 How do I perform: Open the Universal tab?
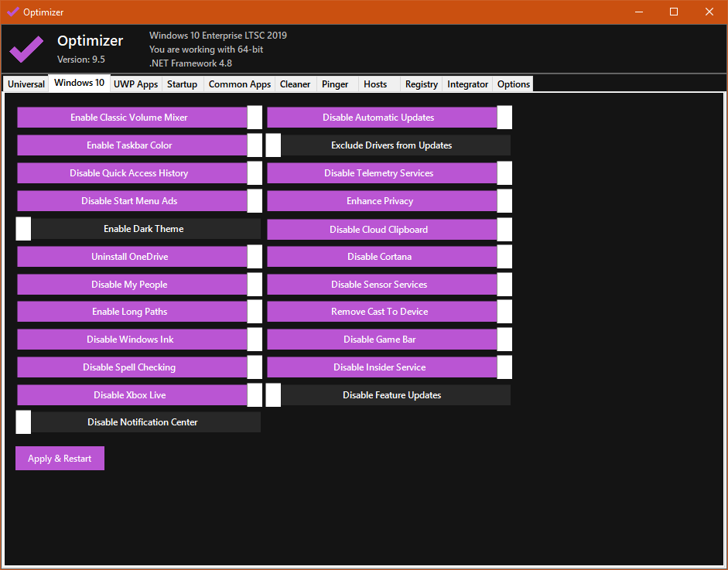pos(26,84)
